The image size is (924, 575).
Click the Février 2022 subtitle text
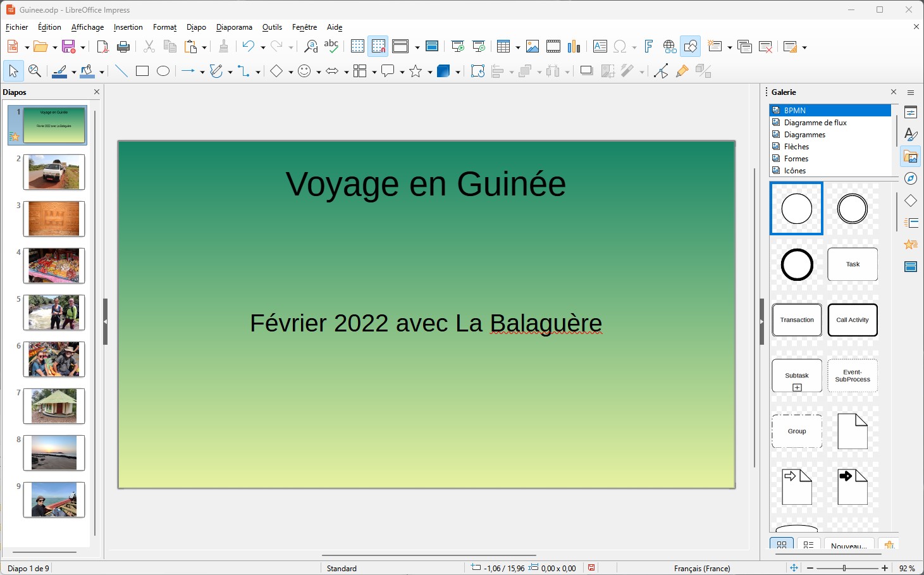[x=426, y=323]
